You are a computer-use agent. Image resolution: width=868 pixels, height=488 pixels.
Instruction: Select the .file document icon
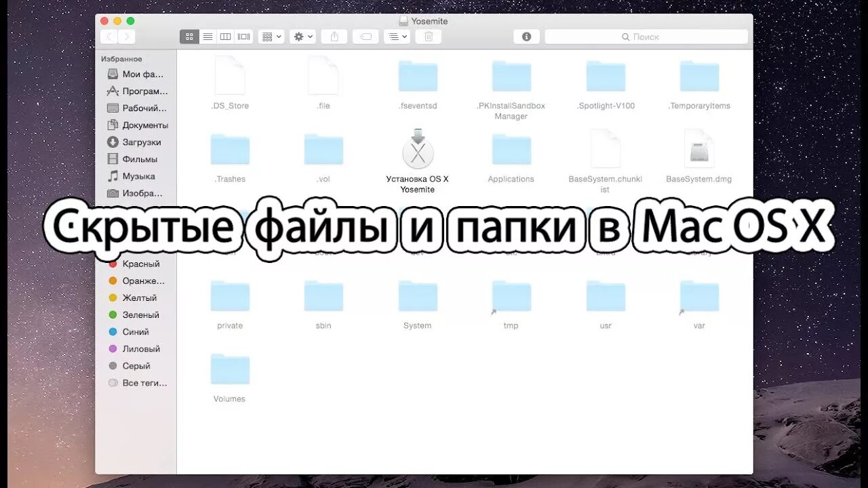pyautogui.click(x=323, y=76)
